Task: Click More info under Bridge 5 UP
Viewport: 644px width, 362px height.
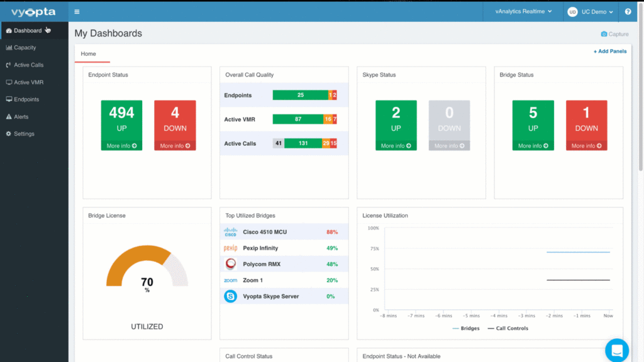Action: pyautogui.click(x=533, y=146)
